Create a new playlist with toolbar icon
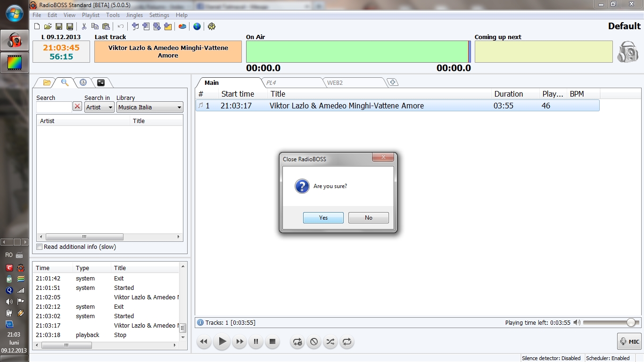The height and width of the screenshot is (362, 644). [37, 26]
